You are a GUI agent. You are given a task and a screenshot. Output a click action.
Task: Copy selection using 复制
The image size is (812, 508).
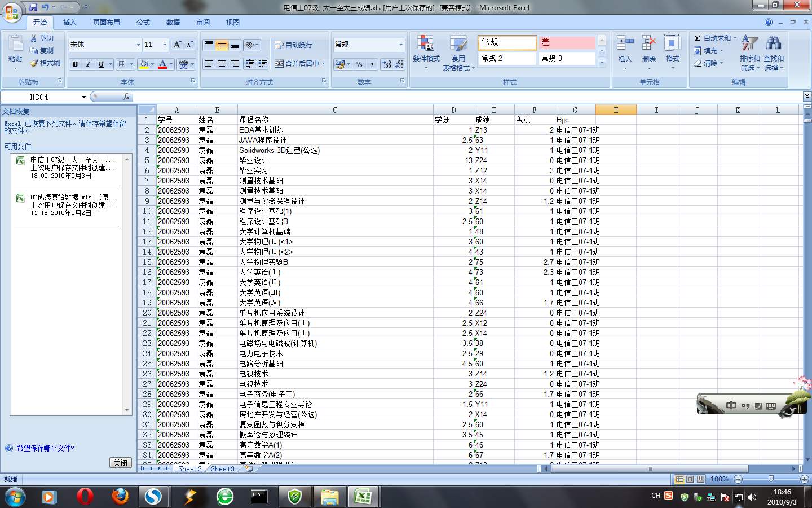(x=42, y=51)
